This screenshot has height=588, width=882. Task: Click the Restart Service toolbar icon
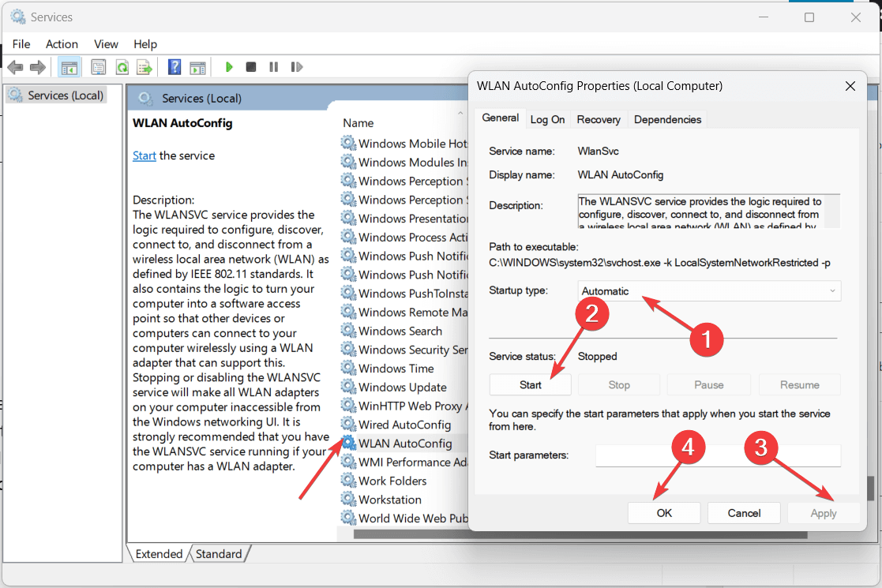pyautogui.click(x=296, y=67)
